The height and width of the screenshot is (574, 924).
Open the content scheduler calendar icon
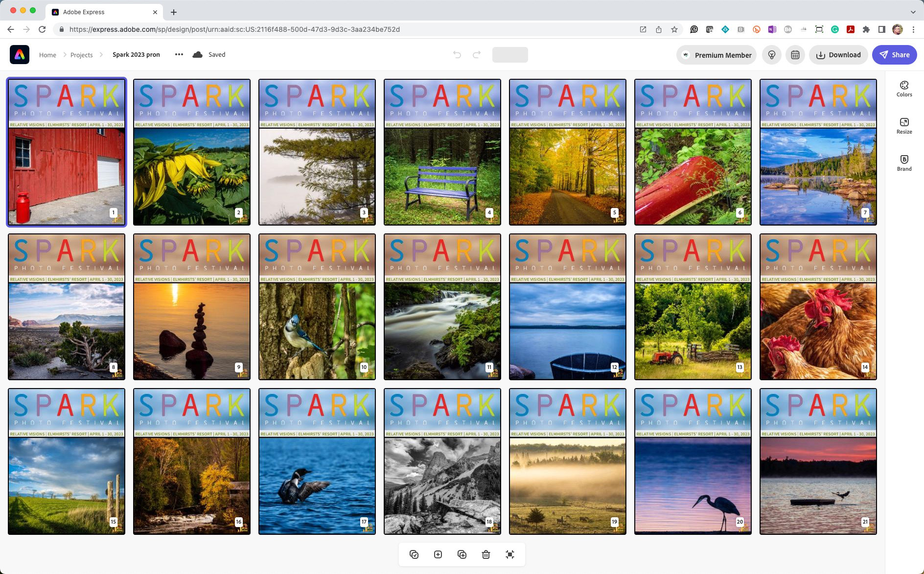pos(795,55)
